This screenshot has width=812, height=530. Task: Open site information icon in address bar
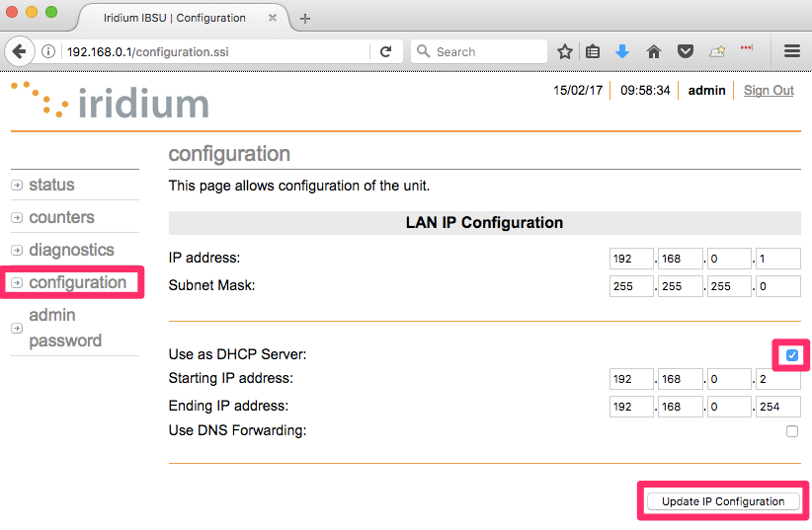pyautogui.click(x=48, y=51)
